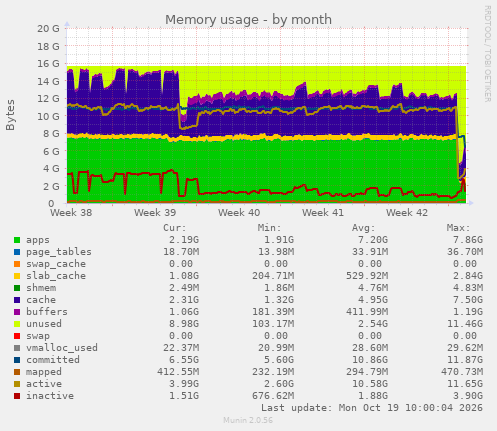This screenshot has height=431, width=497.
Task: Click the committed navy legend swatch
Action: click(17, 360)
